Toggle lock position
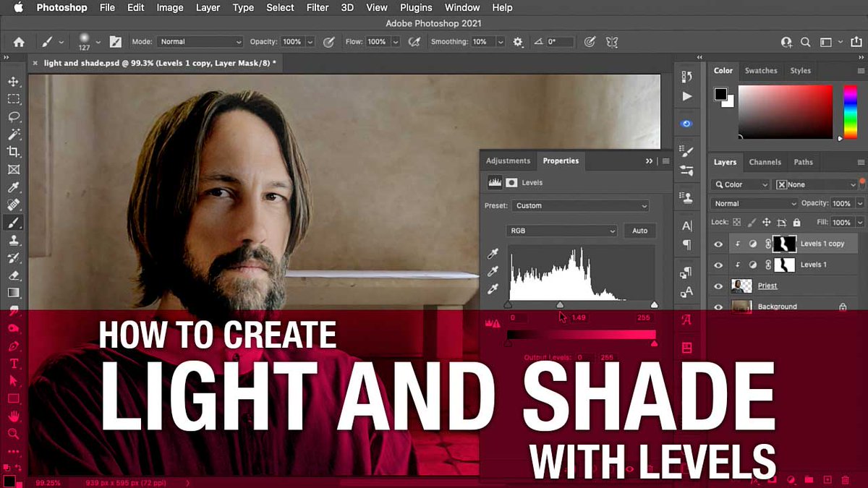868x488 pixels. 767,223
